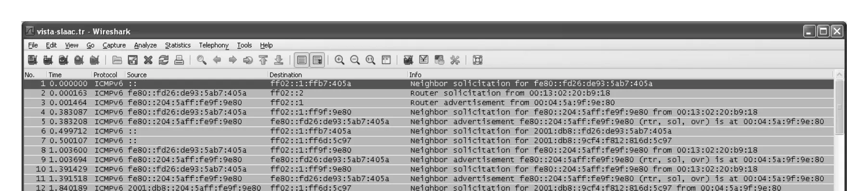Open the Go menu
This screenshot has width=868, height=191.
click(91, 45)
